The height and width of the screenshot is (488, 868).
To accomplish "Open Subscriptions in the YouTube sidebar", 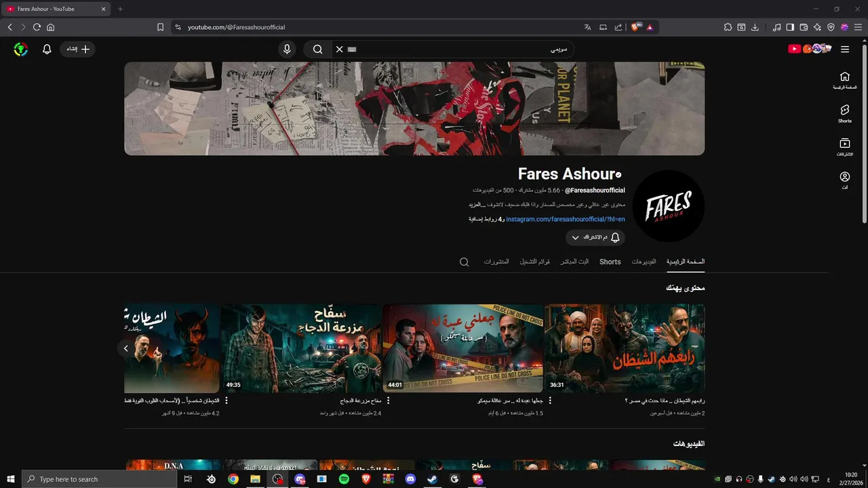I will 844,147.
